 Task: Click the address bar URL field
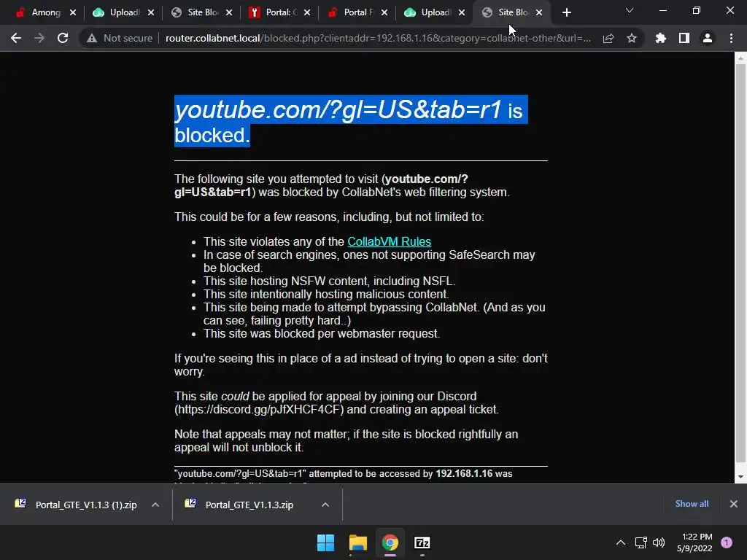(x=378, y=38)
